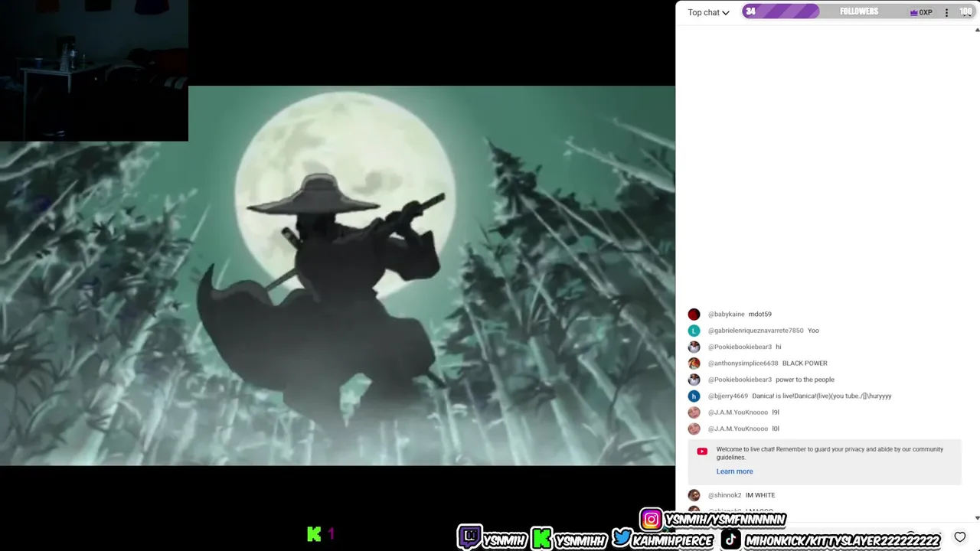The height and width of the screenshot is (551, 980).
Task: Click the 'Yoo' chat message
Action: [813, 331]
